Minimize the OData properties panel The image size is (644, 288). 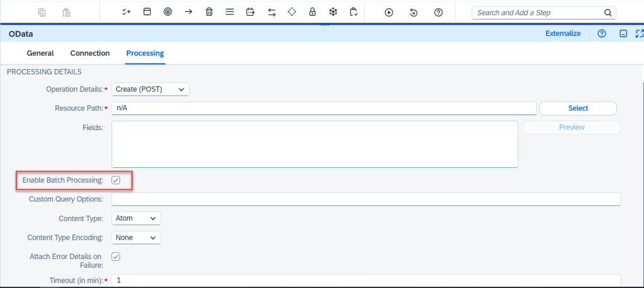coord(623,34)
